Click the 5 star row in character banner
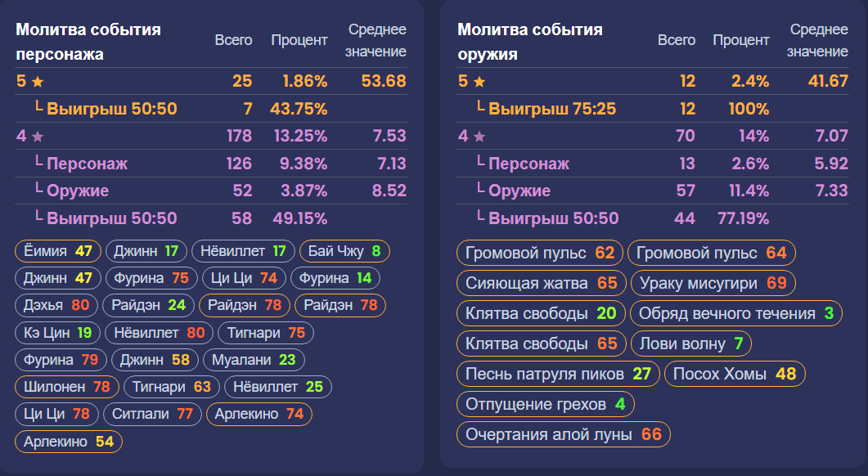Viewport: 868px width, 476px height. coord(211,81)
